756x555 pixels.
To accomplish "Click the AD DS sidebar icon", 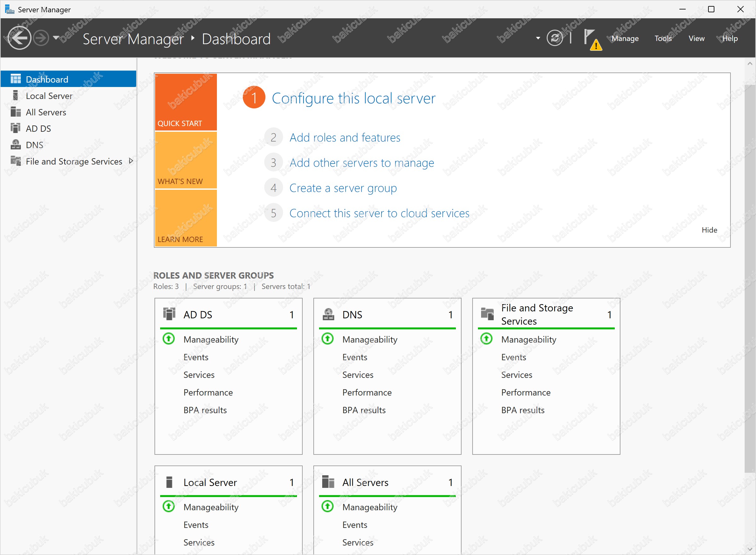I will pyautogui.click(x=15, y=128).
